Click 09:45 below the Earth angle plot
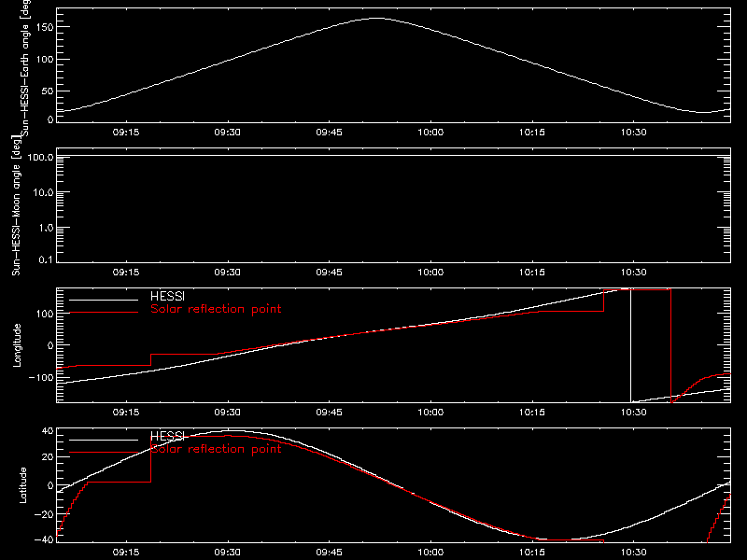747x560 pixels. point(330,133)
